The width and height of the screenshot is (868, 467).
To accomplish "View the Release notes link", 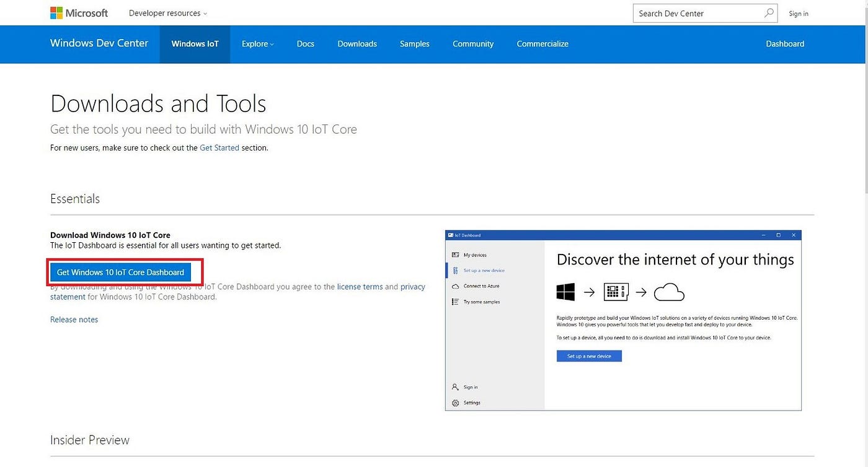I will pos(73,319).
